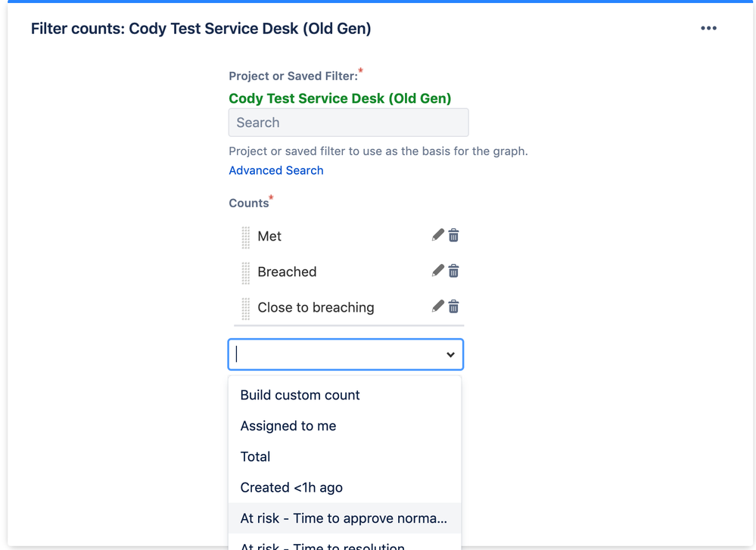The width and height of the screenshot is (756, 550).
Task: Select "Build custom count" entry
Action: click(299, 395)
